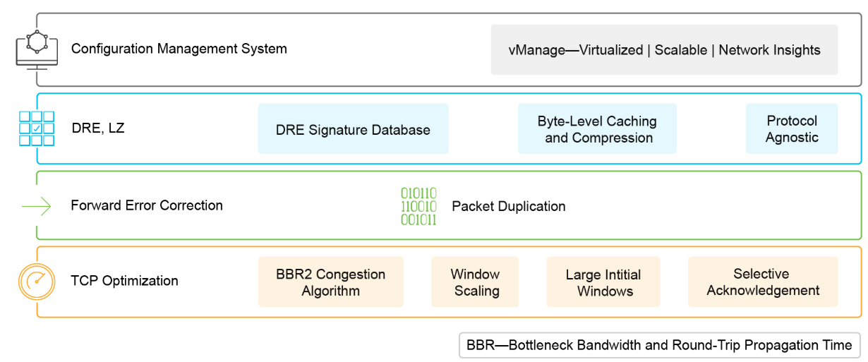Click the DRE, LZ label
The height and width of the screenshot is (362, 868).
(x=98, y=128)
